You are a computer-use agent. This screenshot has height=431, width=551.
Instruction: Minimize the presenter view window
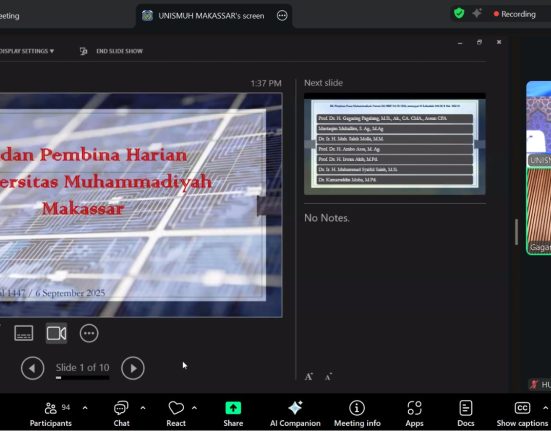[460, 43]
